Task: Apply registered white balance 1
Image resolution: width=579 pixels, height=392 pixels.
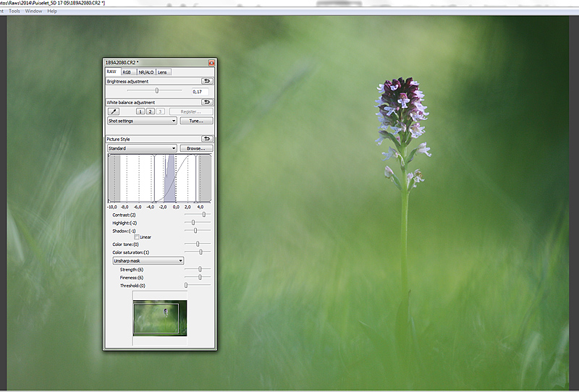Action: pyautogui.click(x=140, y=111)
